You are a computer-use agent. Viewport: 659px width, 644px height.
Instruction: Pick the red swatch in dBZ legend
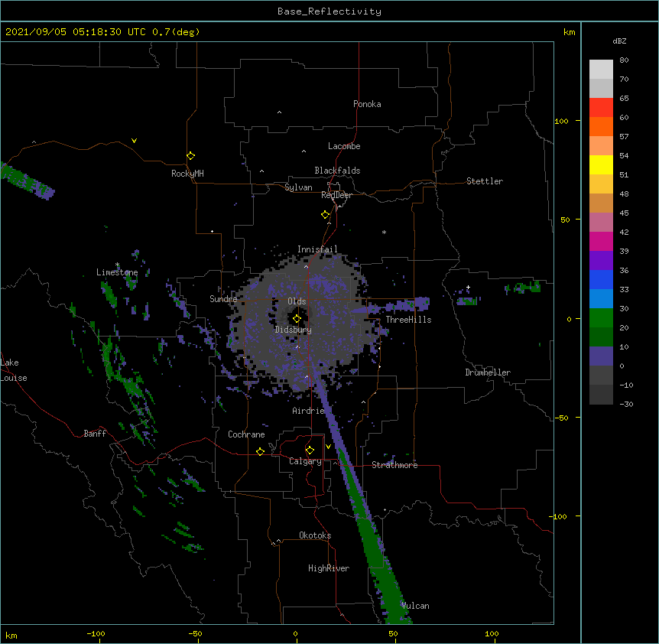601,108
